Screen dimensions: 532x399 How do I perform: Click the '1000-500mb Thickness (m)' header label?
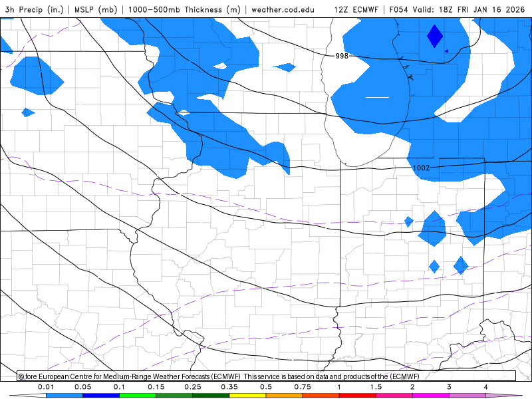[x=184, y=9]
